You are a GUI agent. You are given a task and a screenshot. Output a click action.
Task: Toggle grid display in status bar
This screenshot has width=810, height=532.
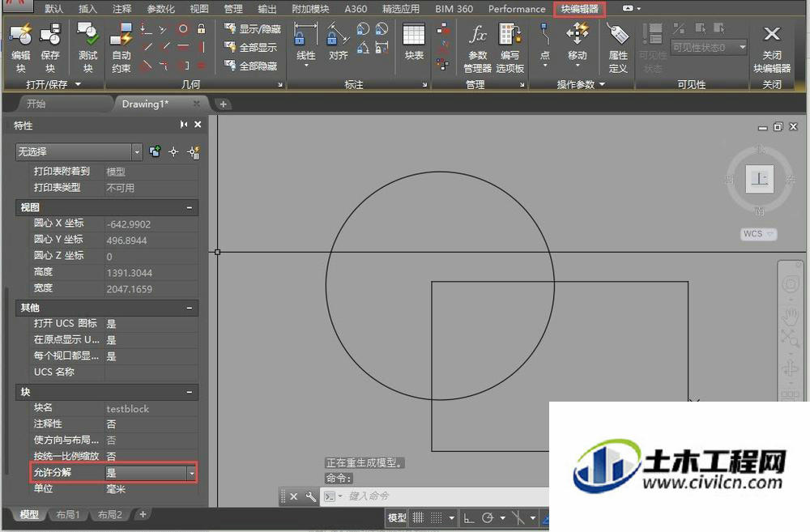click(418, 517)
